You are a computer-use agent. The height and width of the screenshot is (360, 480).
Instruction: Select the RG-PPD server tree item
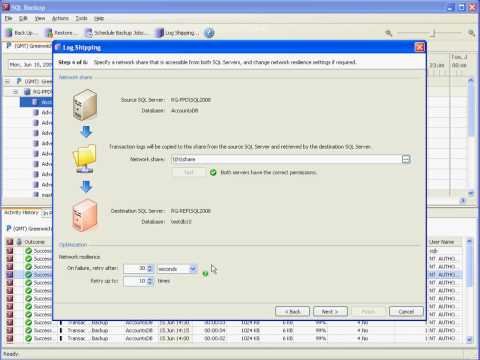38,92
